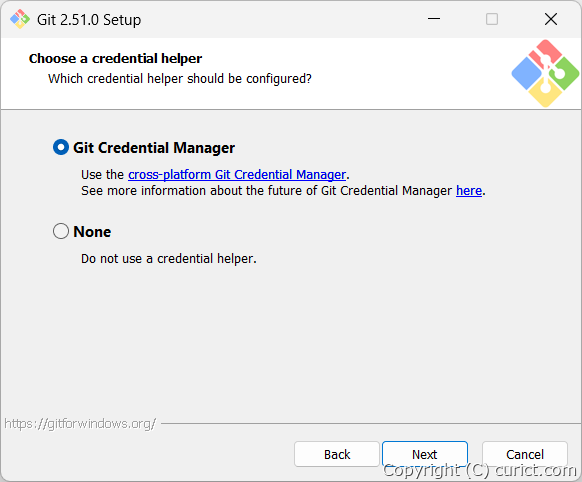Open the cross-platform Git Credential Manager link
582x482 pixels.
(237, 174)
